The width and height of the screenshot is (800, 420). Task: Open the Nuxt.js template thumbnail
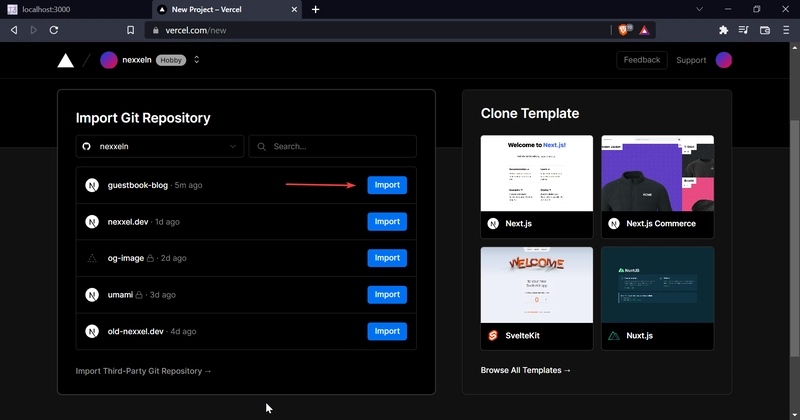[658, 285]
